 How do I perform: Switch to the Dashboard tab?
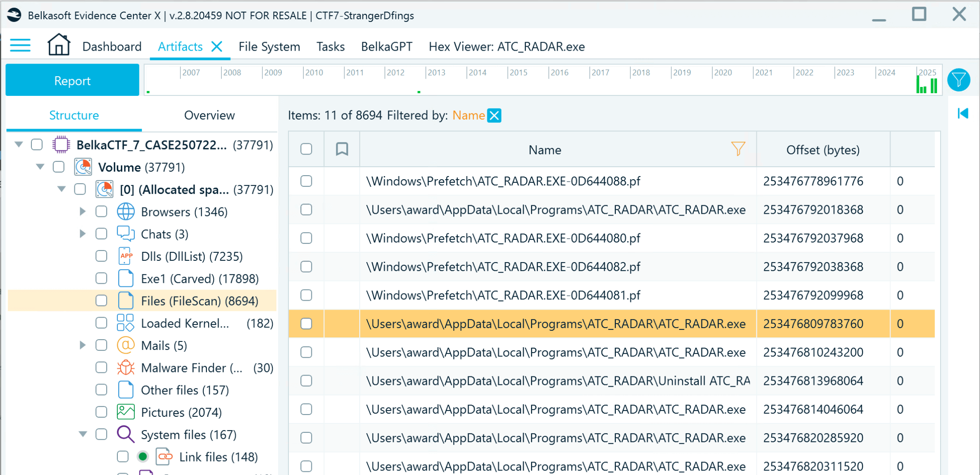tap(112, 47)
